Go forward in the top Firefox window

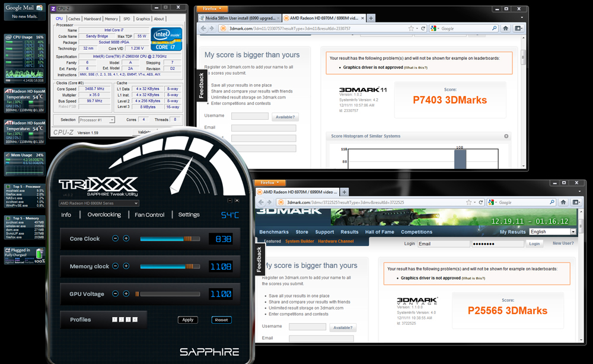tap(212, 28)
